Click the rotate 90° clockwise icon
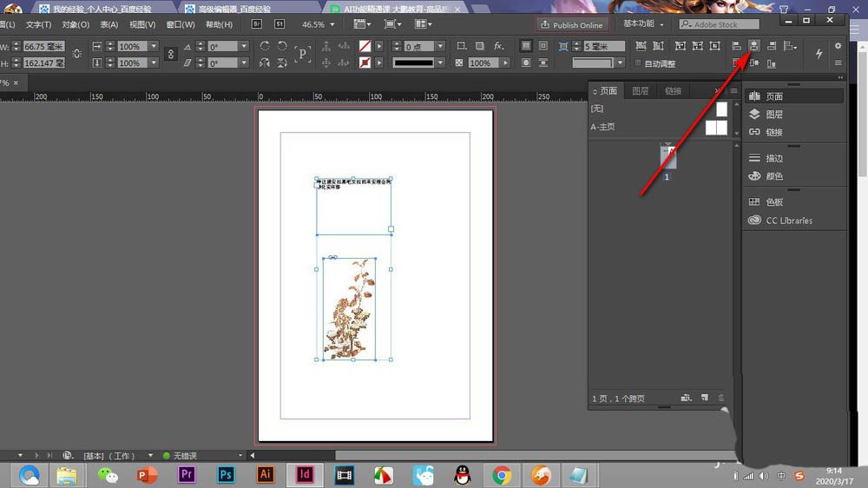This screenshot has width=868, height=488. pos(265,46)
